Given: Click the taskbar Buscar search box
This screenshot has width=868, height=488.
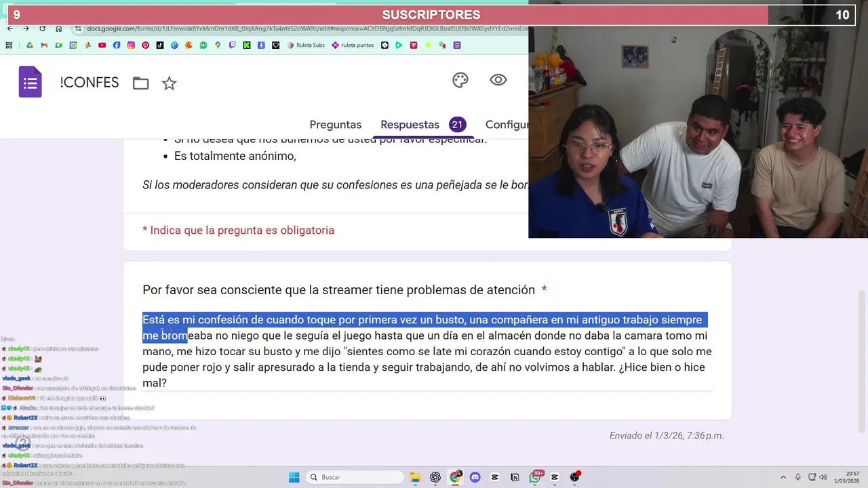Looking at the screenshot, I should 355,477.
